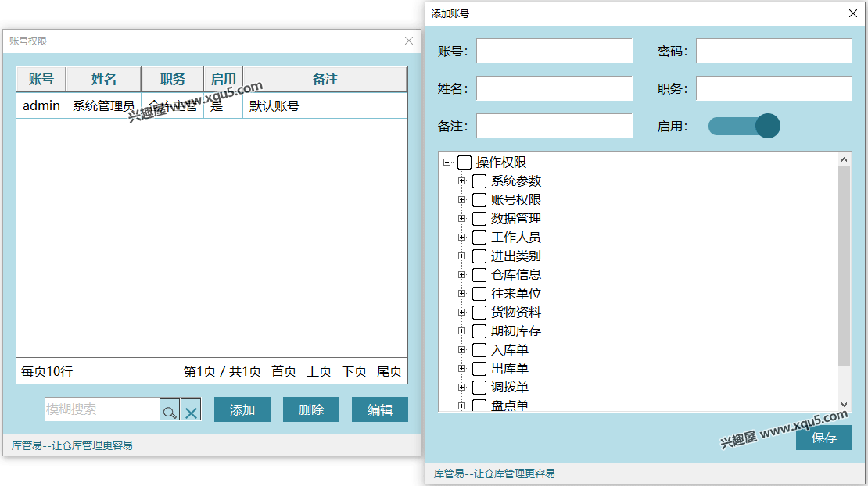Sort by the 启用 column header
The image size is (868, 486).
click(x=223, y=79)
